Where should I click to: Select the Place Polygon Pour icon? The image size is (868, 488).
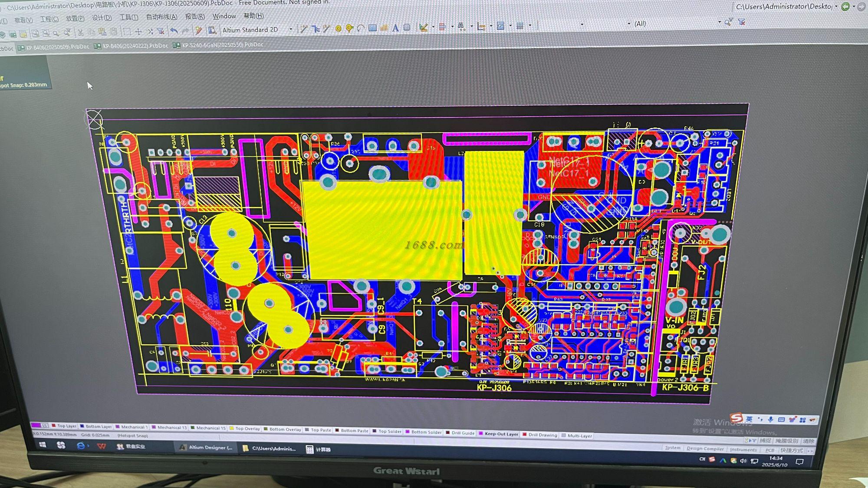pos(384,28)
